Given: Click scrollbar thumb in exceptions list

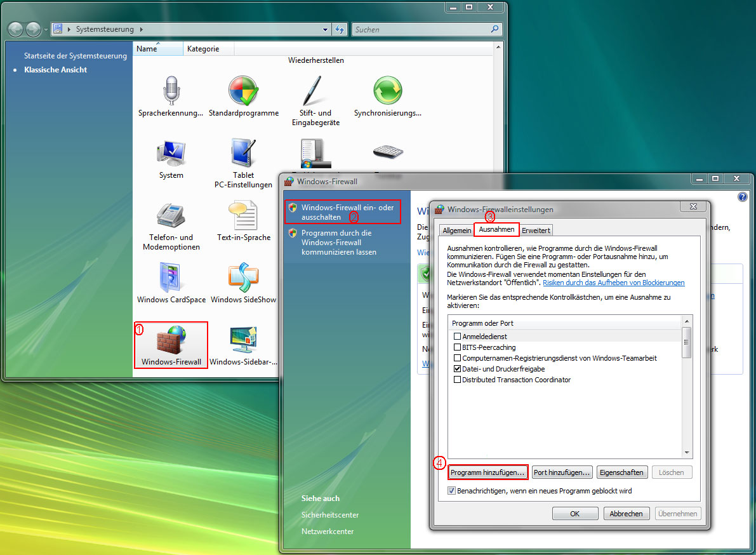Looking at the screenshot, I should coord(687,342).
